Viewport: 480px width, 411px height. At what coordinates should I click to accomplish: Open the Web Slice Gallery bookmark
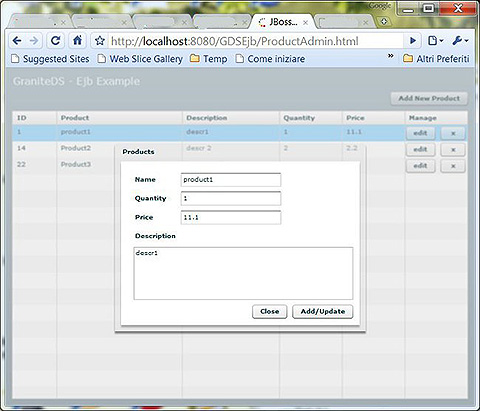point(140,59)
